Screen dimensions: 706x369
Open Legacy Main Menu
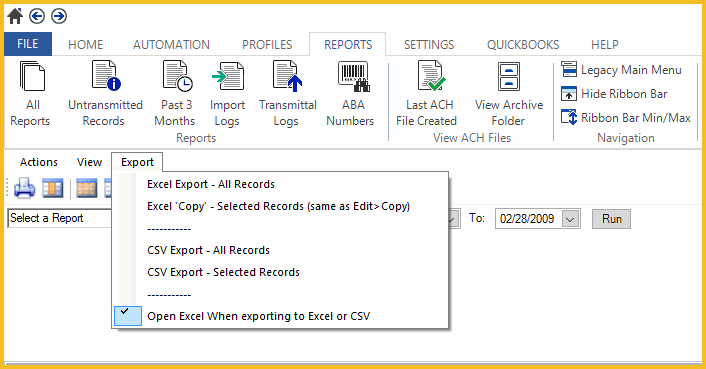tap(621, 70)
